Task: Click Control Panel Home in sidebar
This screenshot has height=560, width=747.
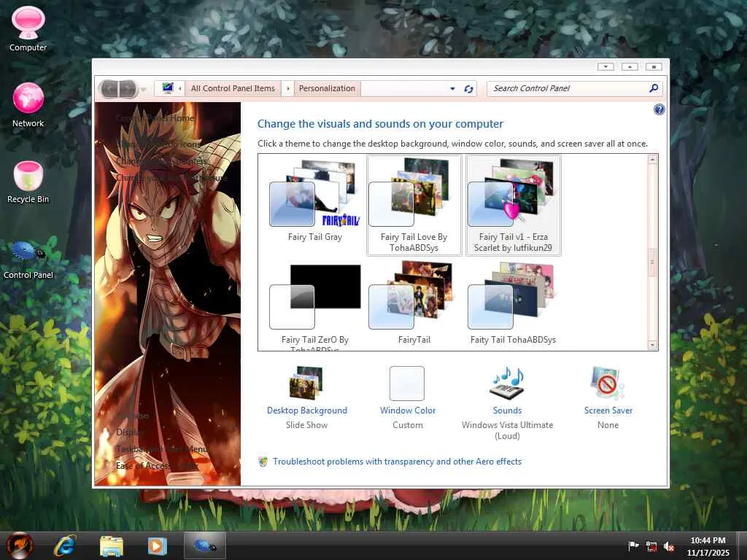Action: tap(155, 118)
